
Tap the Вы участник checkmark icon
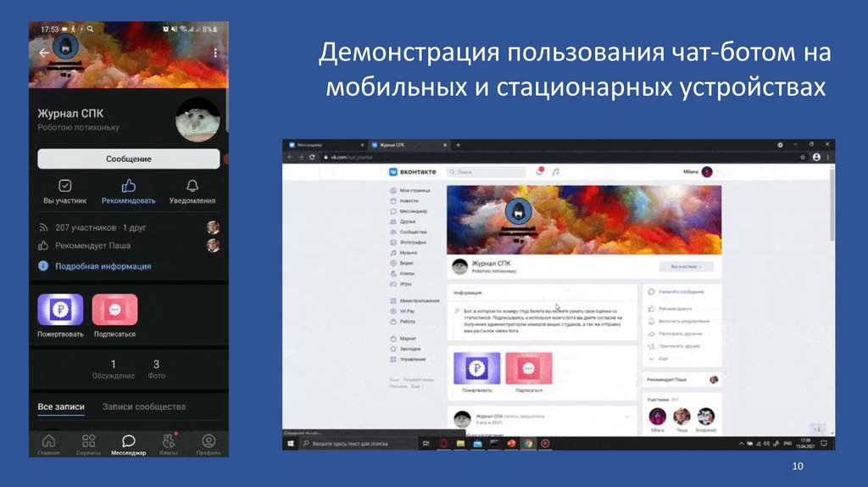coord(64,186)
